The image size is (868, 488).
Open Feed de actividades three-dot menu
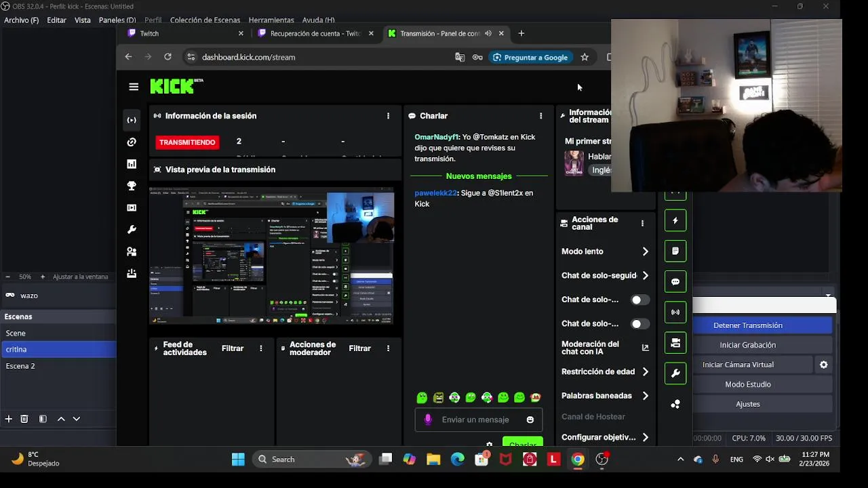pyautogui.click(x=261, y=348)
